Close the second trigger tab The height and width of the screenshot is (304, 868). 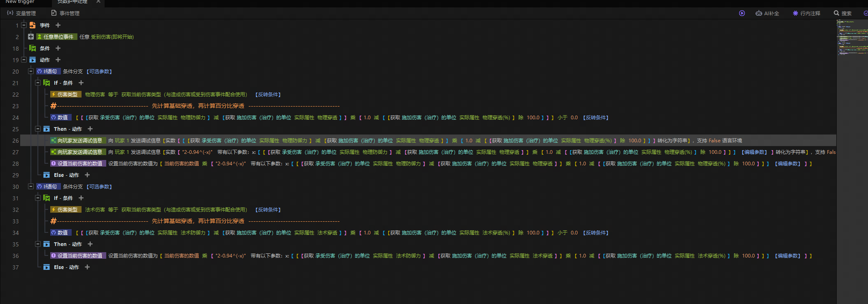coord(98,2)
